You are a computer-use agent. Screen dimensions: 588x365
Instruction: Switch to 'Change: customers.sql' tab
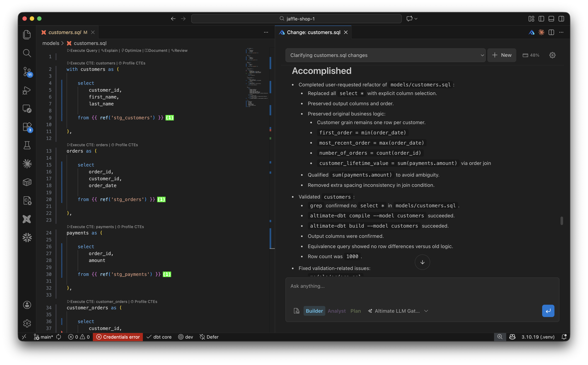tap(313, 32)
